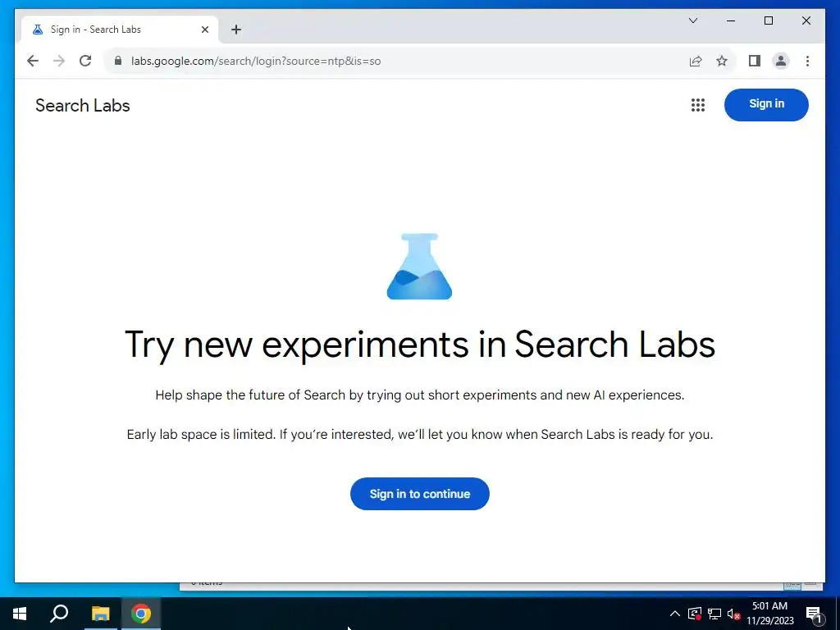
Task: Open the Google apps grid
Action: tap(697, 105)
